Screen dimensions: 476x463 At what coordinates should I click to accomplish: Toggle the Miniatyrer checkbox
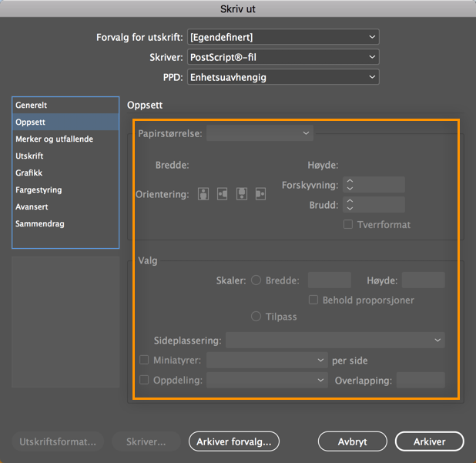pyautogui.click(x=144, y=360)
